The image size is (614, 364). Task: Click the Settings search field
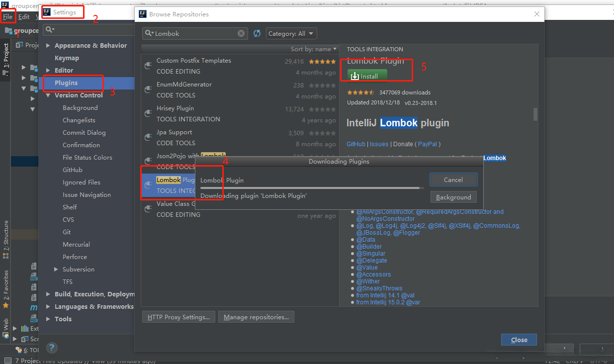(x=88, y=30)
